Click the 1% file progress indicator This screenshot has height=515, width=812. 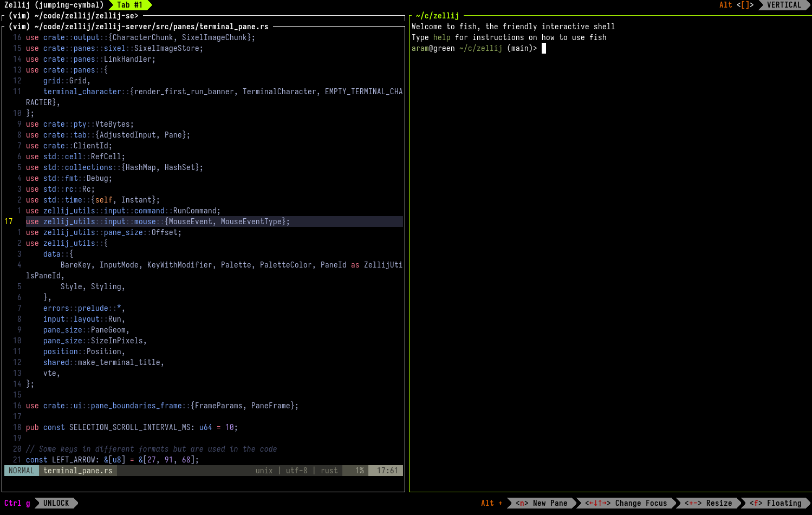click(359, 471)
